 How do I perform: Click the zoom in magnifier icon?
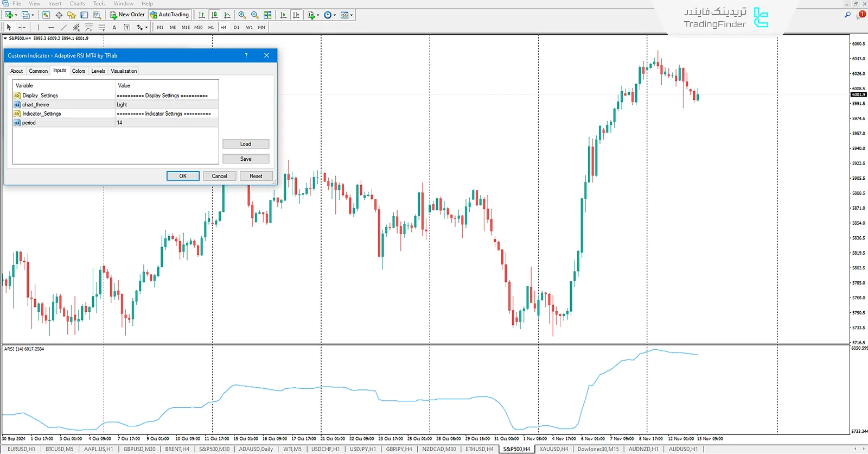[x=242, y=15]
